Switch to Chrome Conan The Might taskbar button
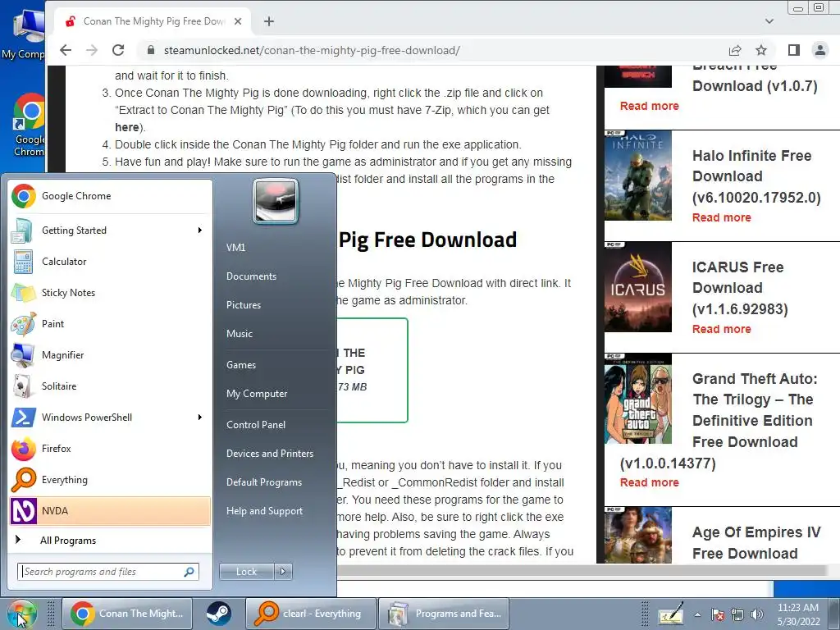The width and height of the screenshot is (840, 630). click(x=127, y=614)
